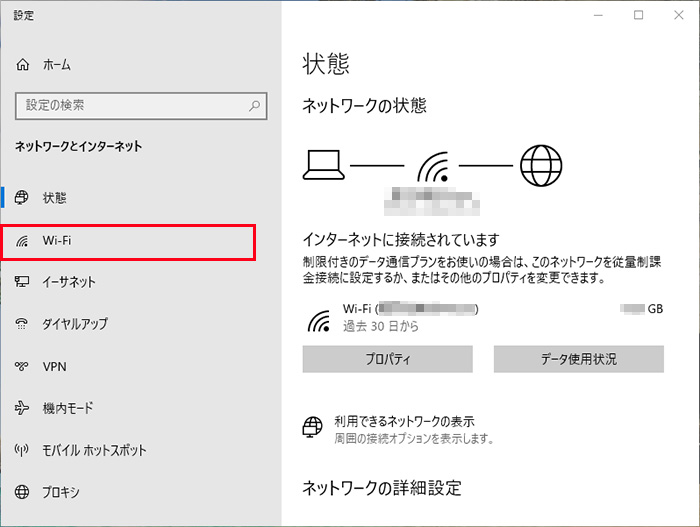This screenshot has width=700, height=527.
Task: Click the VPN icon in sidebar
Action: pos(23,367)
